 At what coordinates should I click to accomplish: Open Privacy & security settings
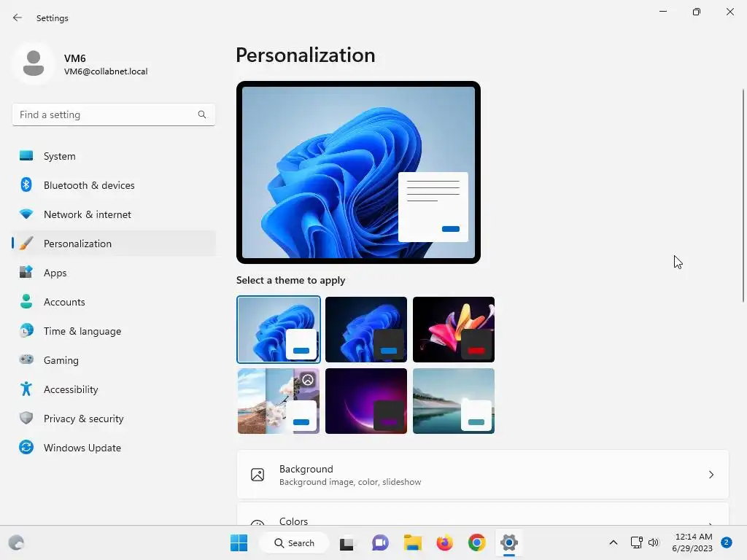click(x=114, y=418)
